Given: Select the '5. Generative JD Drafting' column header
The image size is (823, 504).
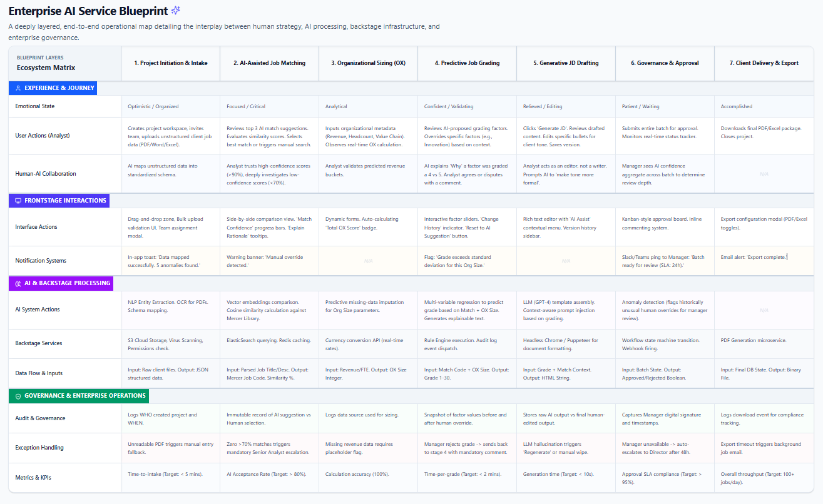Looking at the screenshot, I should point(566,63).
